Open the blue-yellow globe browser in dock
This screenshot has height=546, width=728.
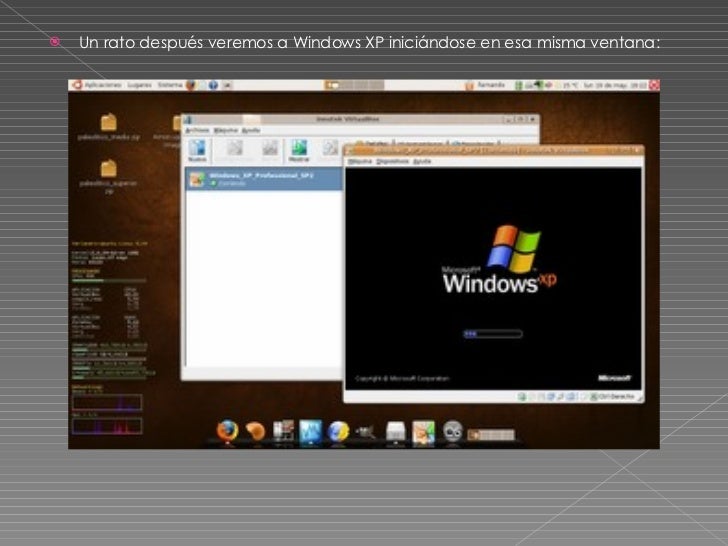tap(338, 432)
